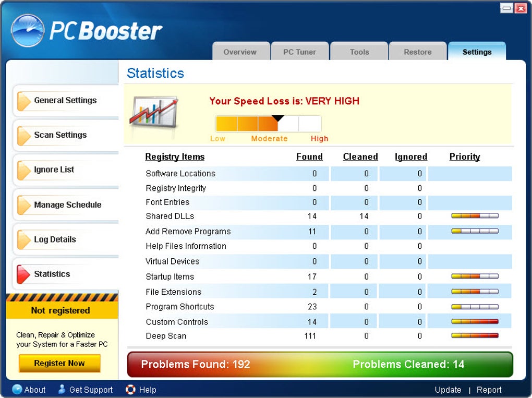The width and height of the screenshot is (532, 398).
Task: Open the Help link
Action: (x=148, y=390)
